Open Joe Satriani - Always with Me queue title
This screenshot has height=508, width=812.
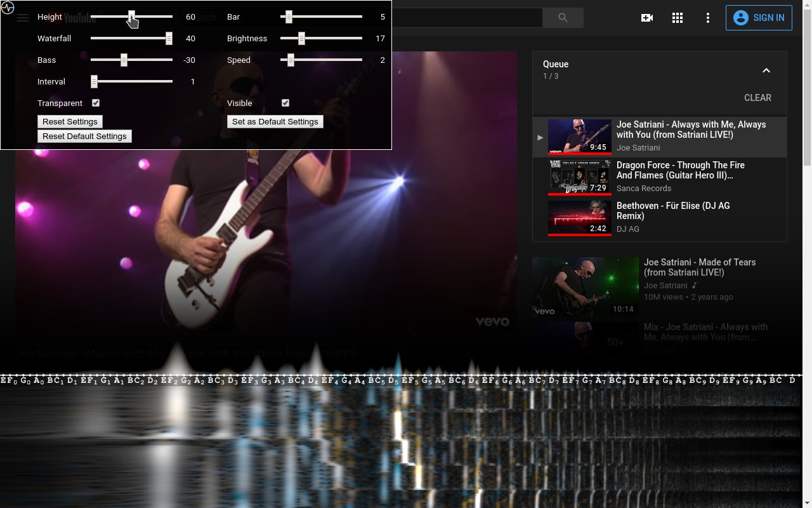coord(691,130)
